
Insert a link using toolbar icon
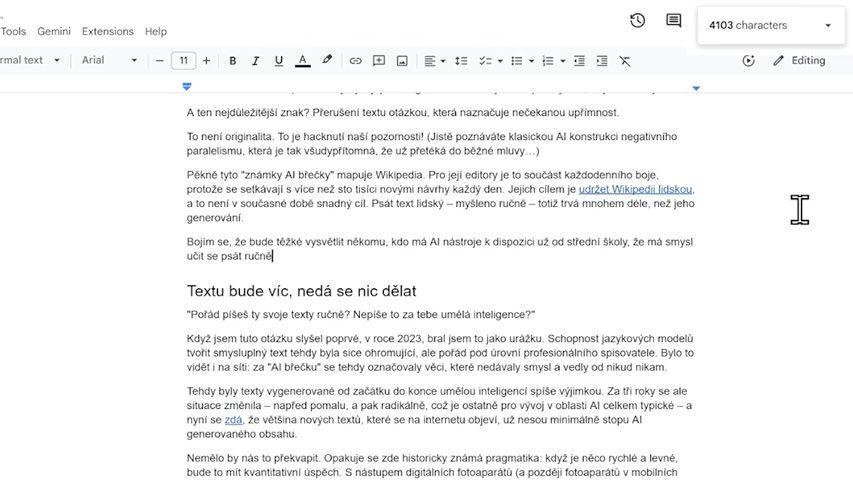(355, 61)
